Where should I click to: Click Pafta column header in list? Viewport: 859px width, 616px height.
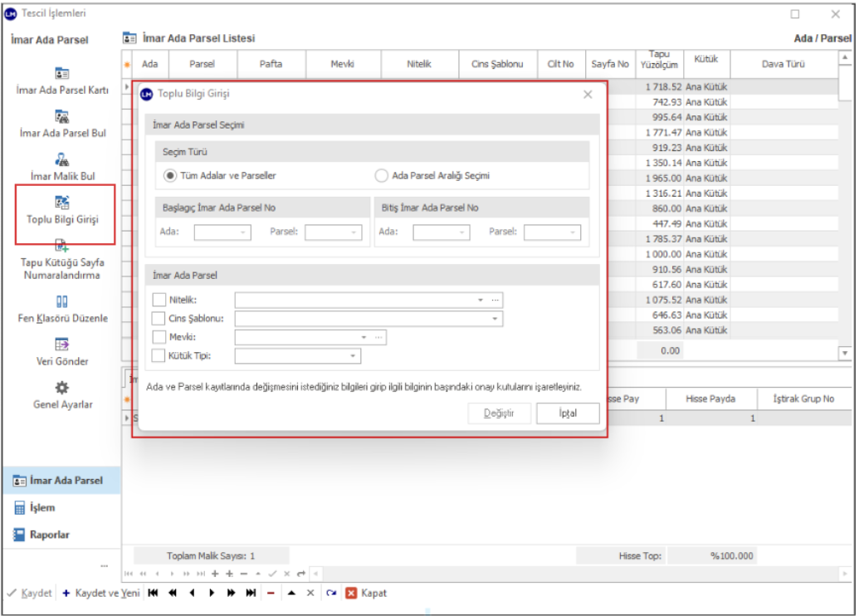(271, 64)
